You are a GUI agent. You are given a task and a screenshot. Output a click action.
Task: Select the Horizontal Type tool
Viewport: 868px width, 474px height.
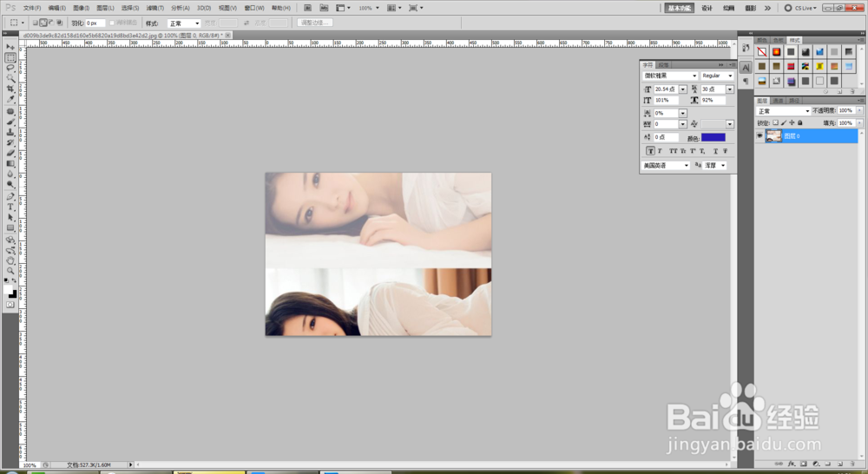click(10, 207)
